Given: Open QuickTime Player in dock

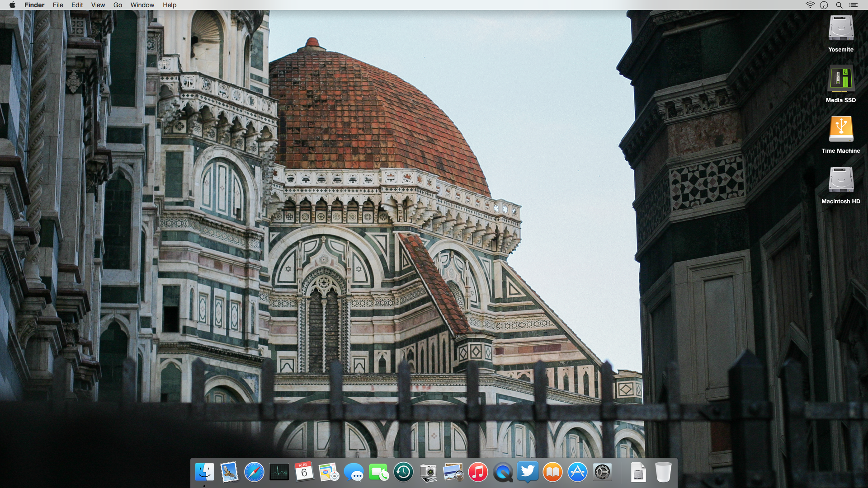Looking at the screenshot, I should coord(503,473).
